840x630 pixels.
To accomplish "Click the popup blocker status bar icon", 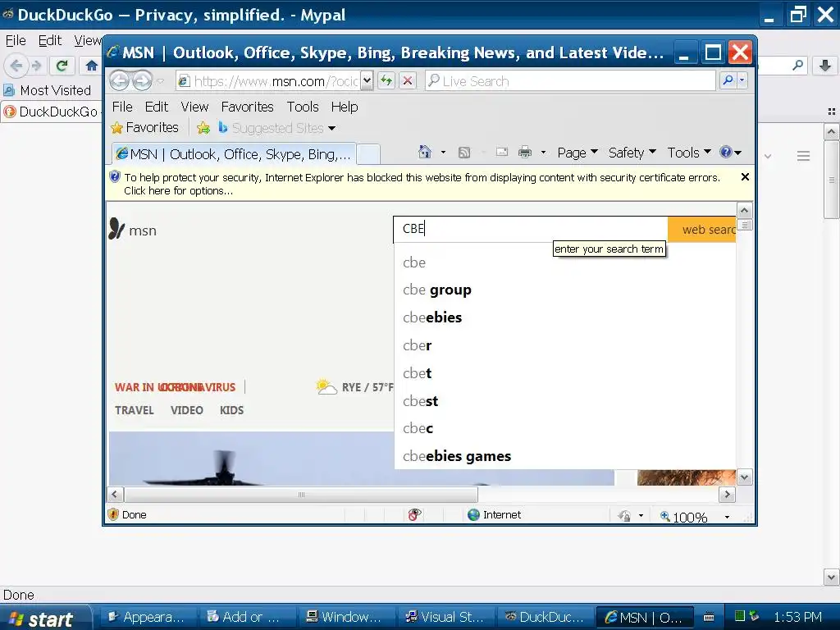I will (x=414, y=515).
